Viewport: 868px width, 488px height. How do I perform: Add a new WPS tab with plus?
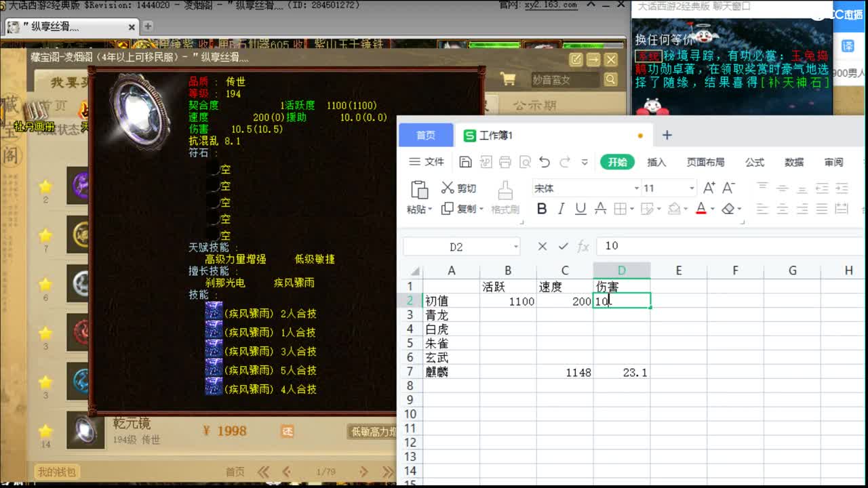(x=667, y=135)
